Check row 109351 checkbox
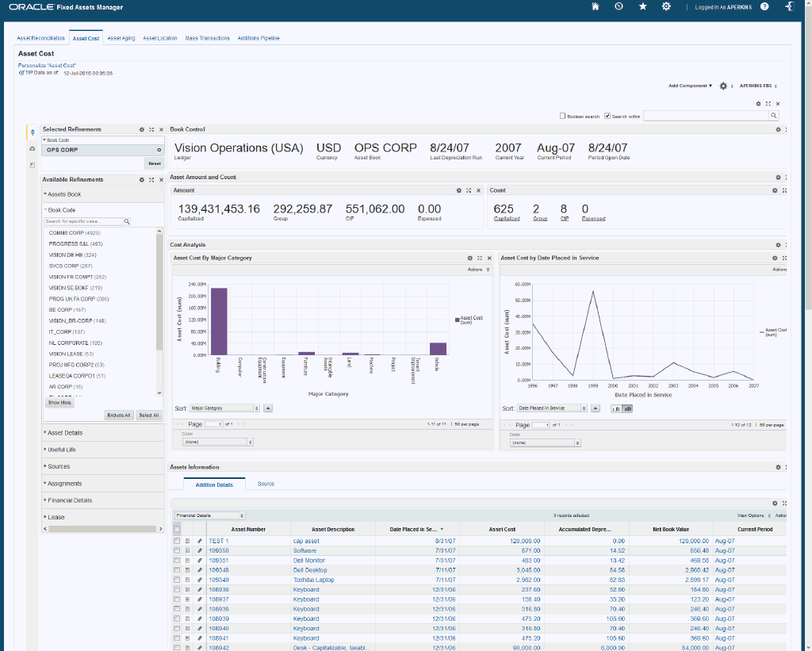812x651 pixels. coord(177,561)
